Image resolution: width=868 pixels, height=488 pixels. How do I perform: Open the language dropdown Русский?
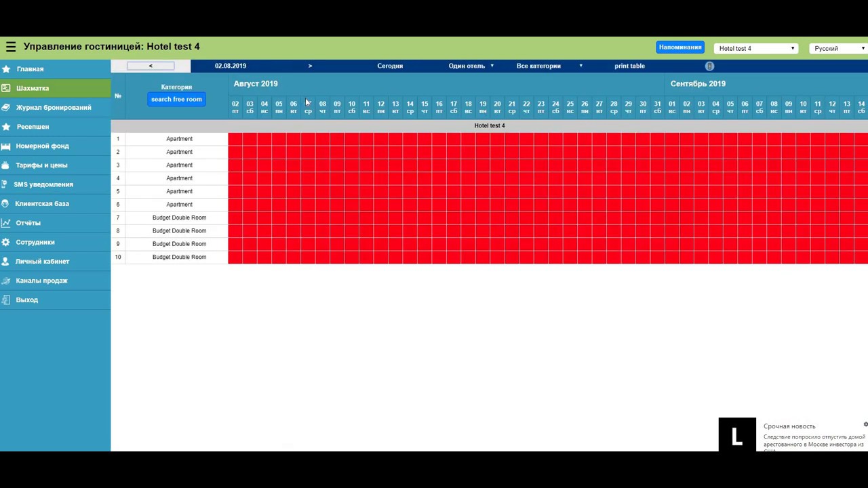[x=840, y=49]
